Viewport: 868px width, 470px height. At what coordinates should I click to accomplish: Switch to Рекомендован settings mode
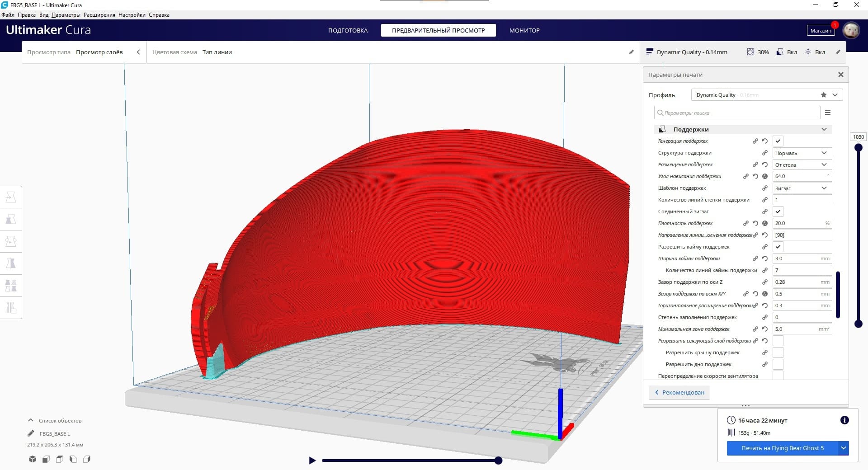tap(679, 392)
